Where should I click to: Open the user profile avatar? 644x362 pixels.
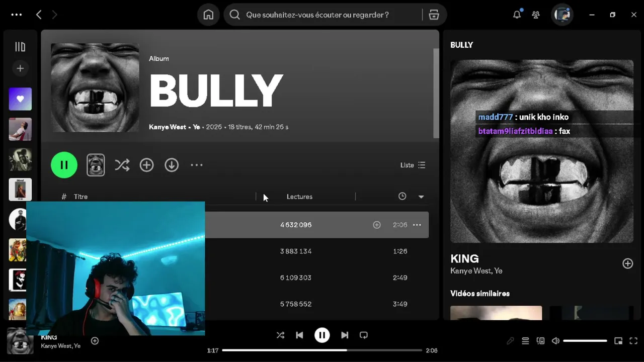562,15
